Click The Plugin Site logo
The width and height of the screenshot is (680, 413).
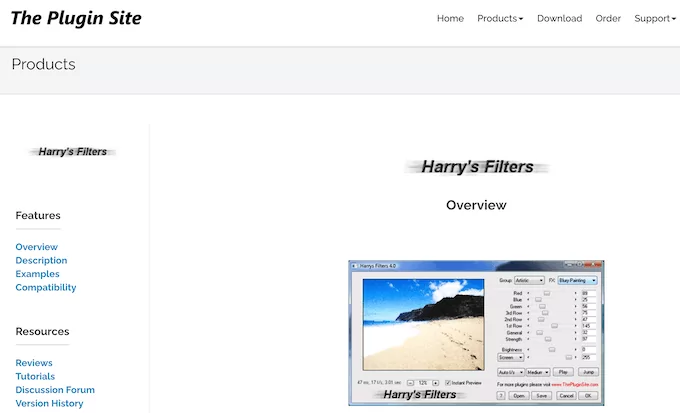tap(76, 18)
